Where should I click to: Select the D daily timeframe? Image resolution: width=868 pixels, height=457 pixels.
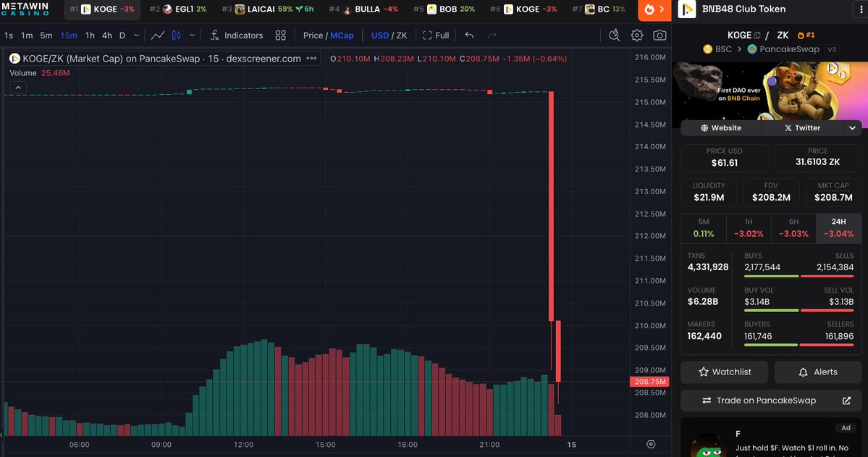pyautogui.click(x=122, y=35)
